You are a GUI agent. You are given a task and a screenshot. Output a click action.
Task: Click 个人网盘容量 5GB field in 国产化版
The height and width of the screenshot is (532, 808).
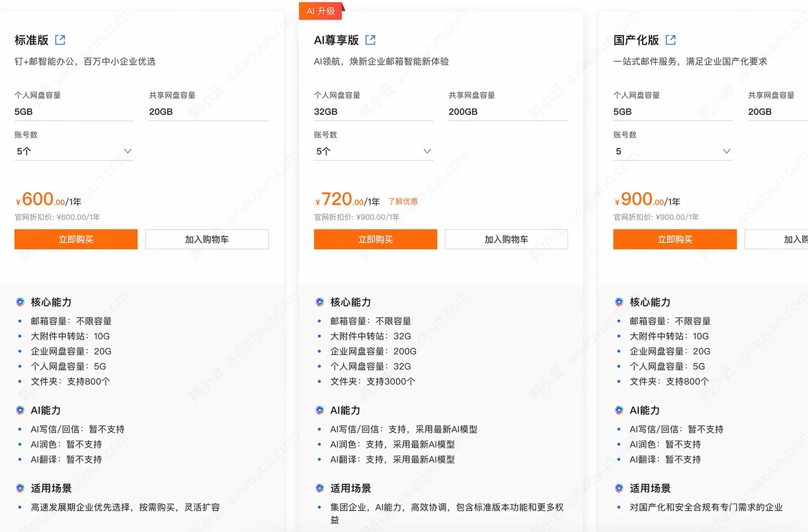[x=673, y=112]
